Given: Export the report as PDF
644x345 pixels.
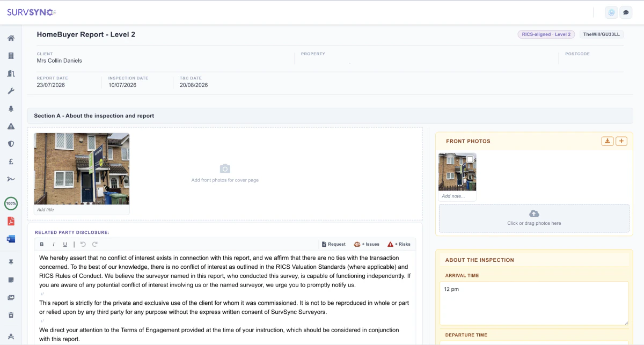Looking at the screenshot, I should (x=11, y=221).
